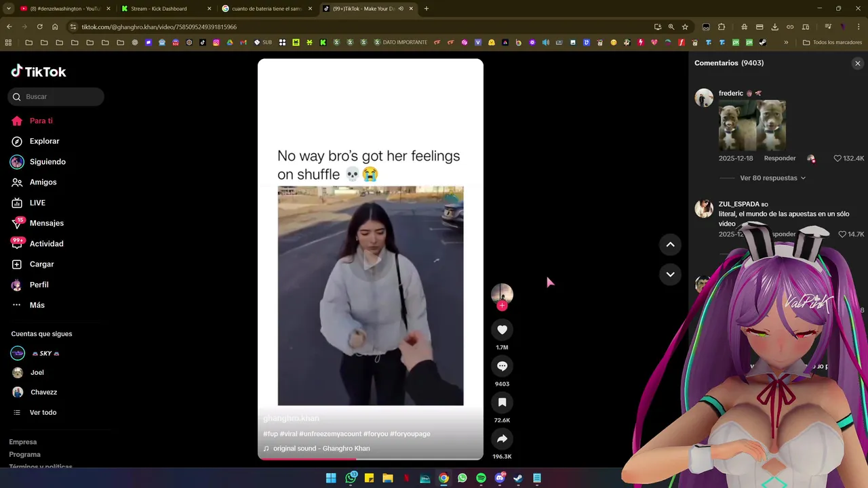Screen dimensions: 868x488
Task: Open Spotify from taskbar
Action: (481, 478)
